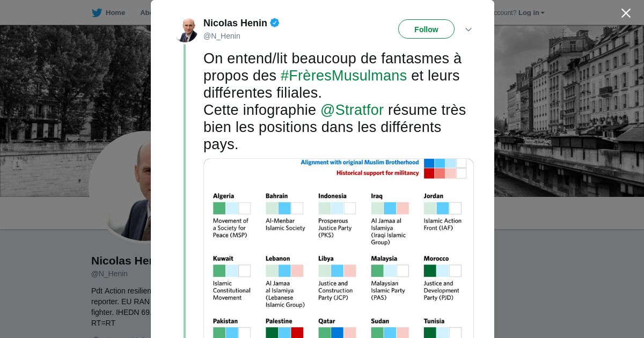
Task: Click Nicolas Henin name in tweet header
Action: 235,23
